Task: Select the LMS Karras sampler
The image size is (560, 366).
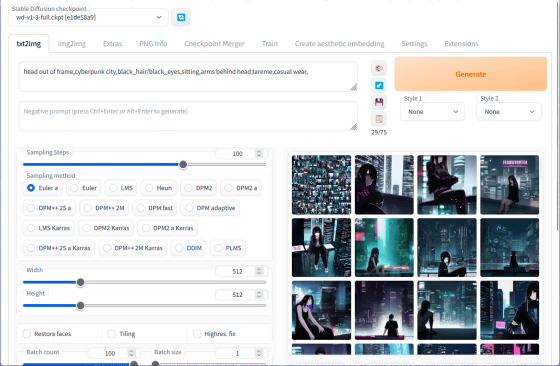Action: pyautogui.click(x=49, y=228)
